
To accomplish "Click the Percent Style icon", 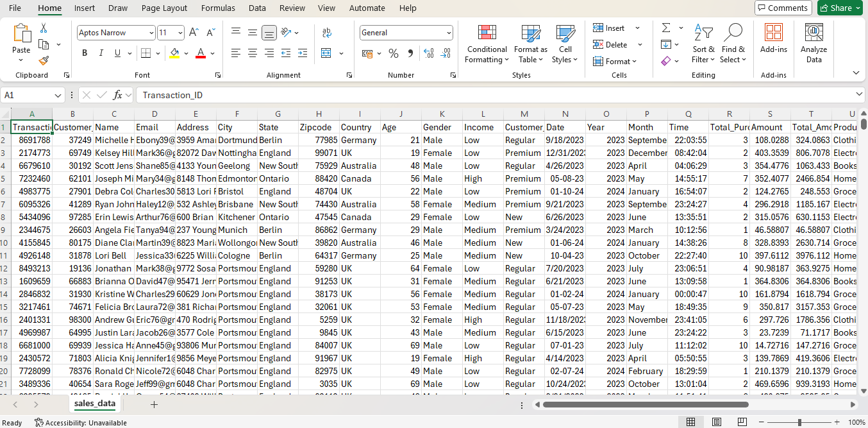I will point(394,53).
